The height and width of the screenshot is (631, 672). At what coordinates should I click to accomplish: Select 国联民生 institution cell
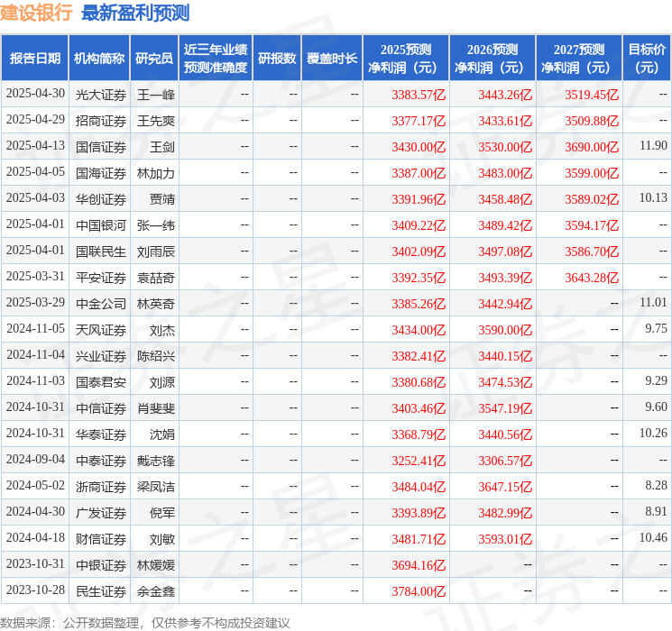[101, 251]
